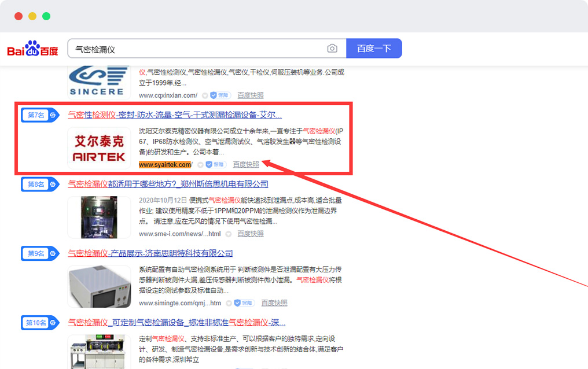Click the 济南思明特 result device thumbnail
588x369 pixels.
[x=99, y=287]
